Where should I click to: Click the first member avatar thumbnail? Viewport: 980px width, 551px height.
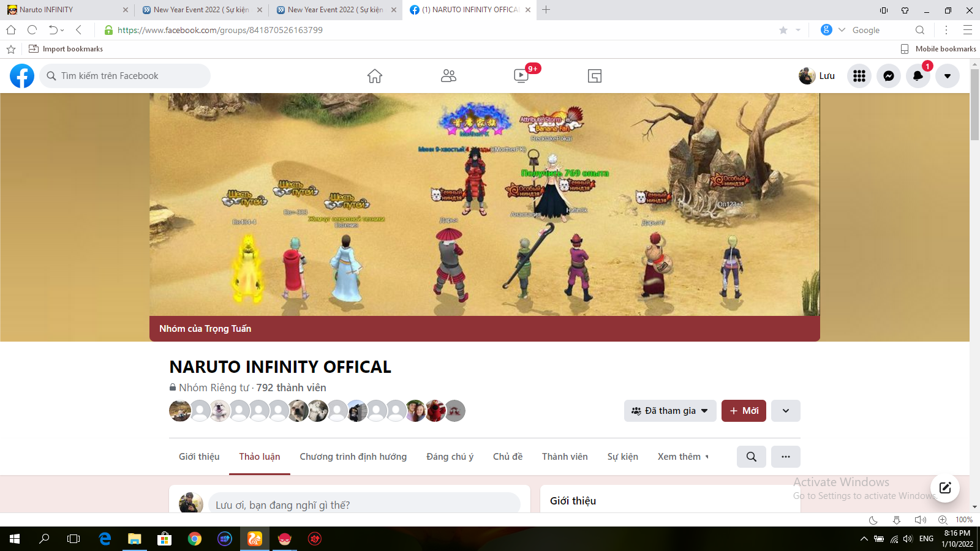[x=180, y=411]
